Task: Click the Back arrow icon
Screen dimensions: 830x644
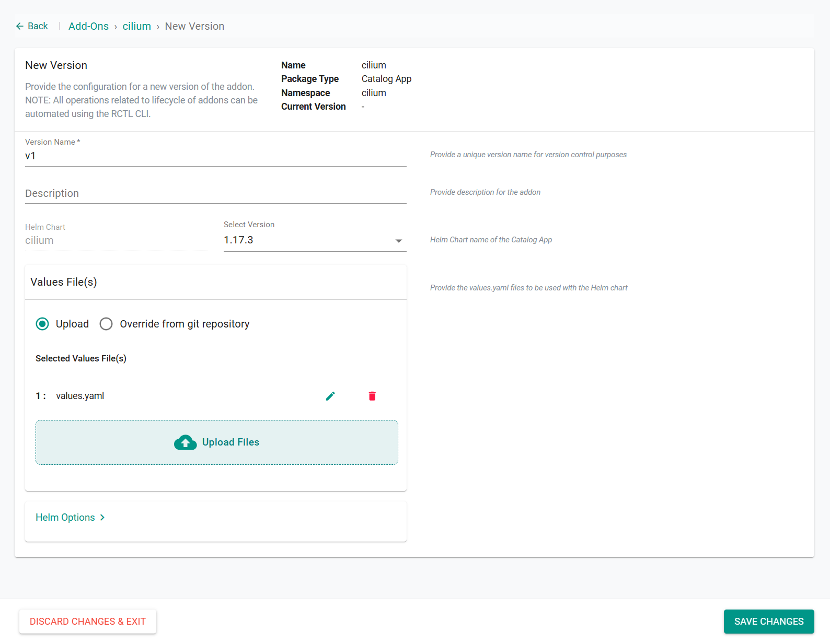Action: 20,26
